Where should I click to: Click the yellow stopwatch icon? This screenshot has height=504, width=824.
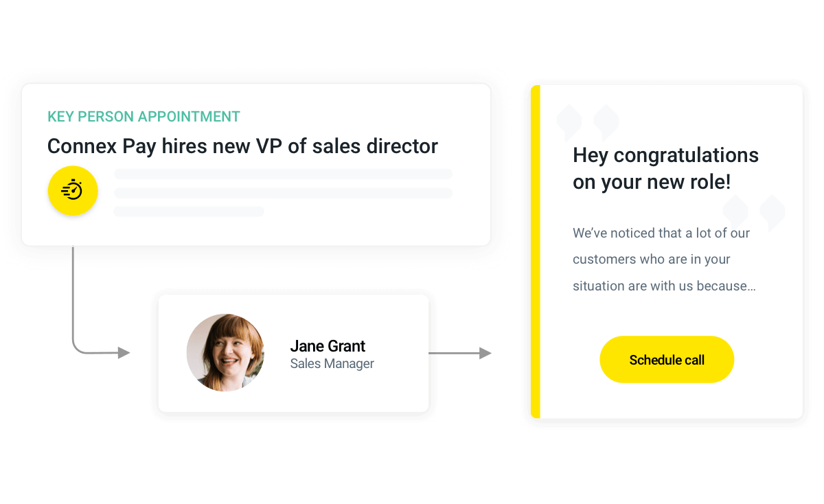(73, 191)
